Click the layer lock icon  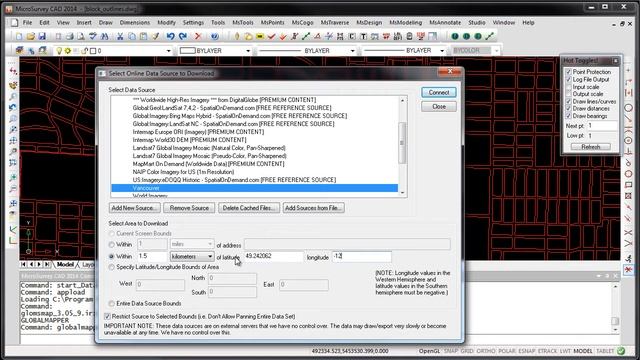[84, 51]
